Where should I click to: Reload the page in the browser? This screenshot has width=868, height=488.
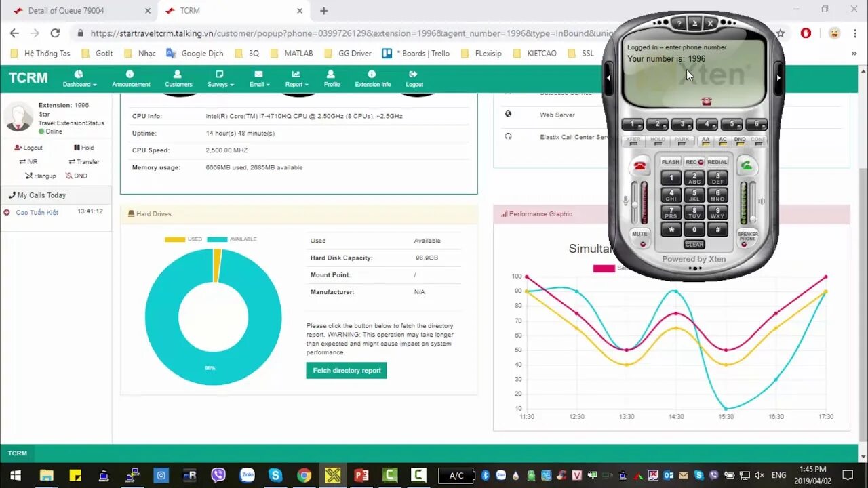click(x=55, y=33)
